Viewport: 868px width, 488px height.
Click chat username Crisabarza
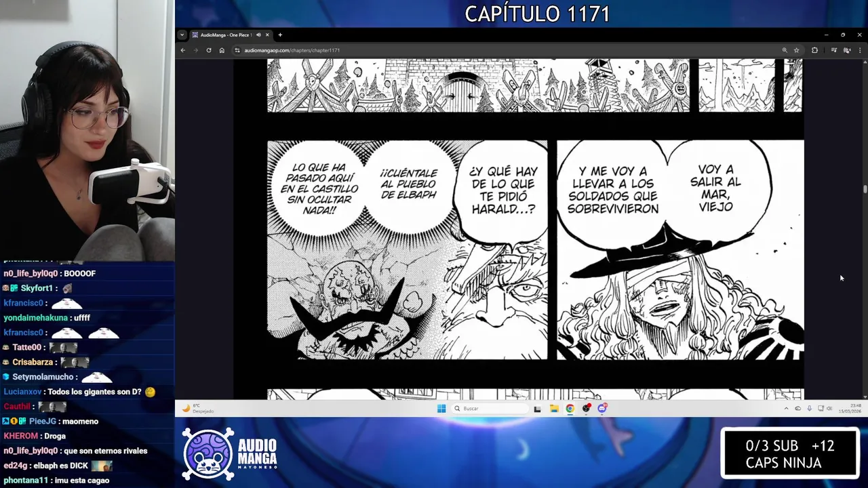coord(33,362)
